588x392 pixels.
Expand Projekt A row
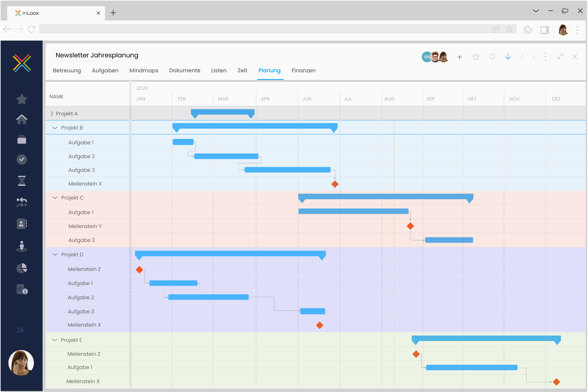pyautogui.click(x=52, y=113)
